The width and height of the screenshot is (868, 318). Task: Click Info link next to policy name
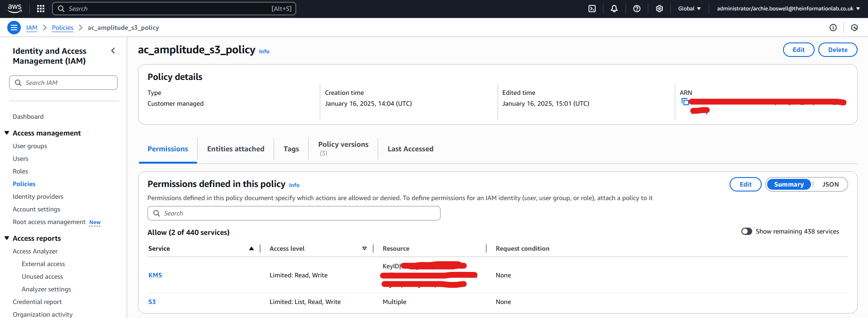[x=264, y=51]
